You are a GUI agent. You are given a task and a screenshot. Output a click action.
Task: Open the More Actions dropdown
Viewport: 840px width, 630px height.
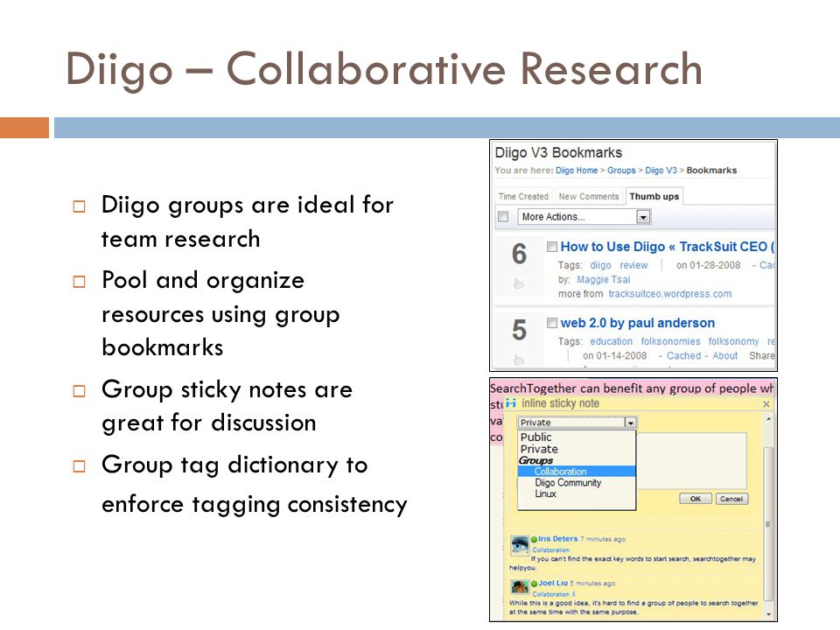coord(584,216)
